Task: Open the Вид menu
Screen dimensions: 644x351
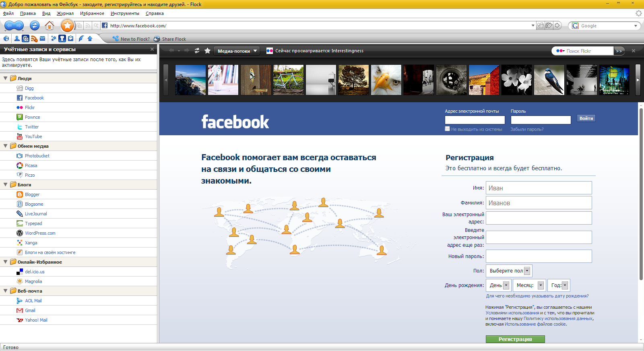Action: pyautogui.click(x=46, y=13)
